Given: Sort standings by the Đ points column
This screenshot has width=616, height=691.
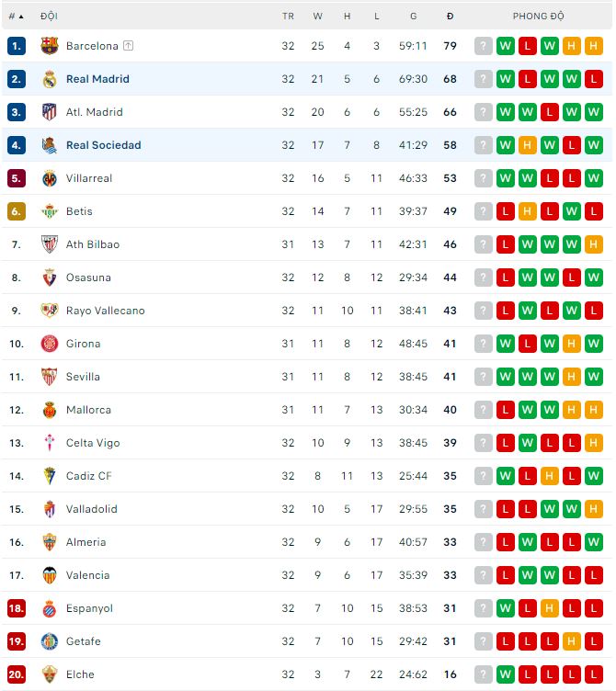Looking at the screenshot, I should point(450,16).
